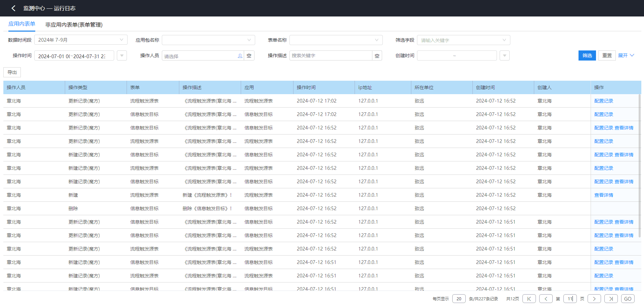Clear 操作人员 with its 空 button
Screen dimensions: 644x305
pyautogui.click(x=249, y=55)
